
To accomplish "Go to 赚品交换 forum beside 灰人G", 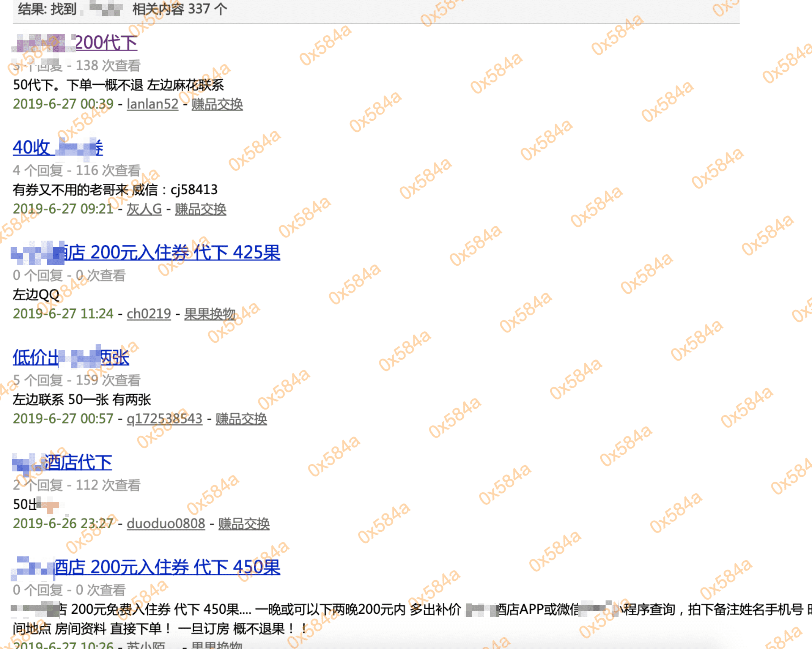I will pyautogui.click(x=200, y=209).
